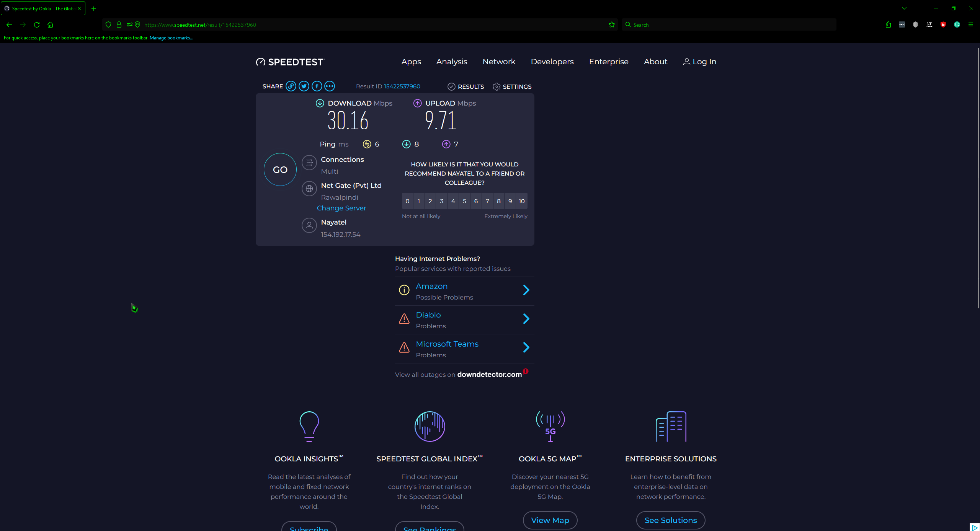Open the browser hamburger menu
Viewport: 980px width, 531px height.
(971, 25)
